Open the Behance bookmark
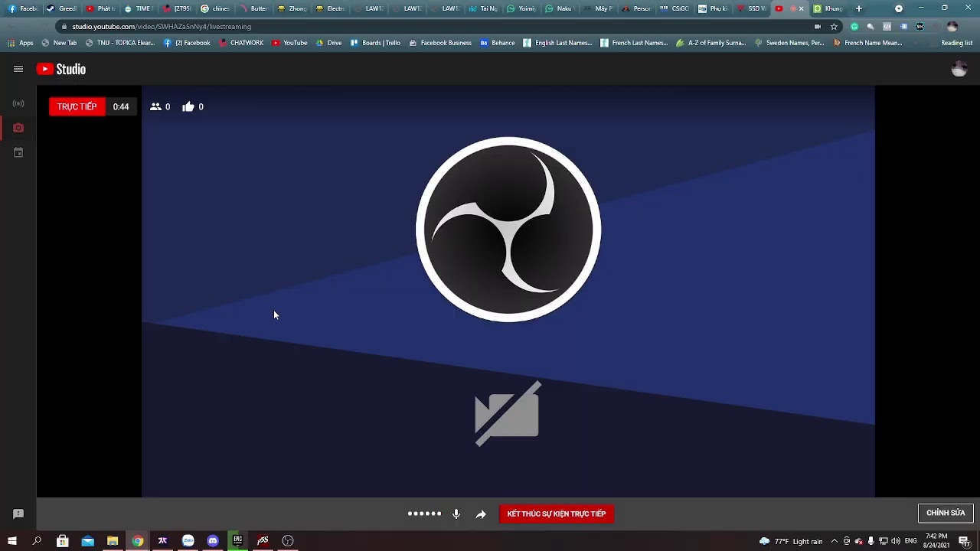 (498, 43)
